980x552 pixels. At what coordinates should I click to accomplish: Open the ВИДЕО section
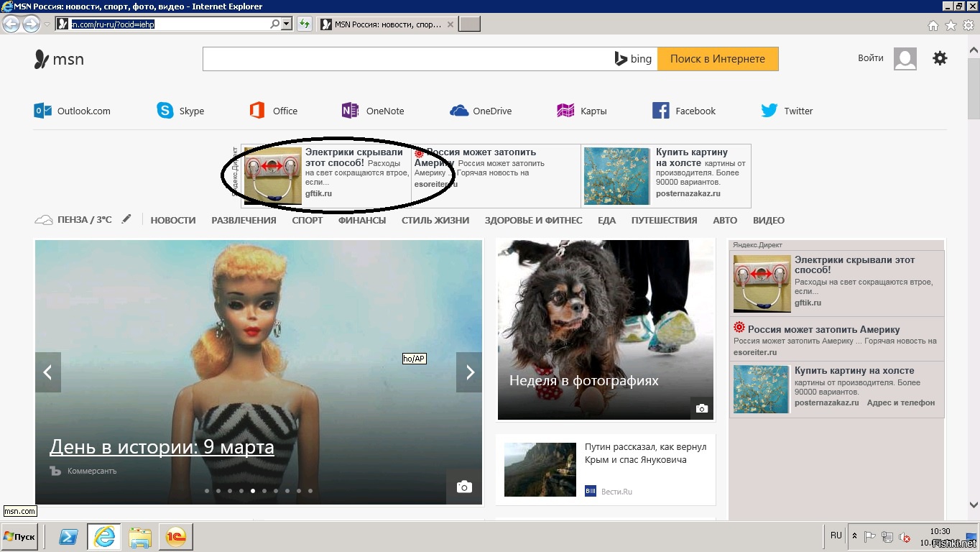click(769, 220)
